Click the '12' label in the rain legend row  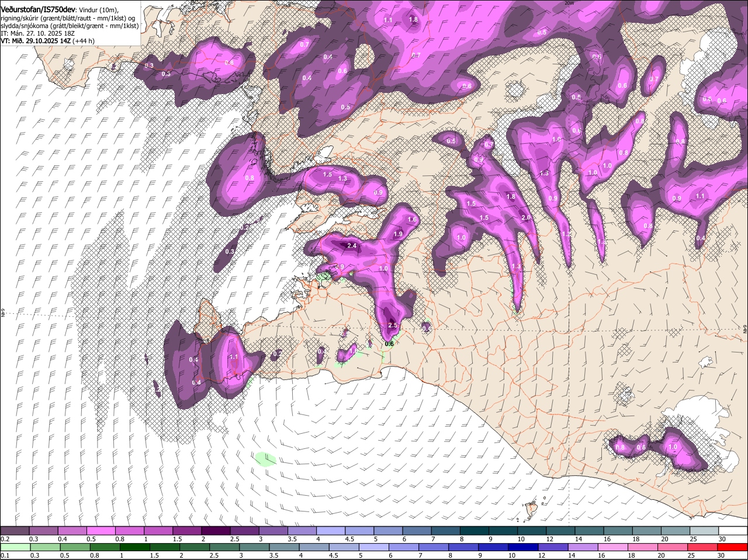(541, 555)
